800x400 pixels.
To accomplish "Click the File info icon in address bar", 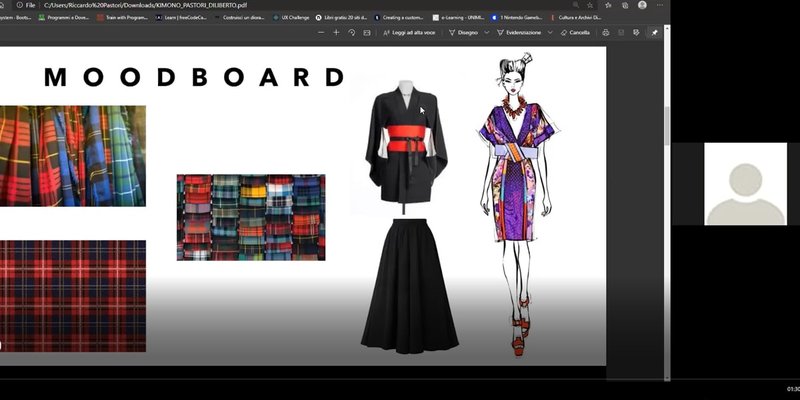I will 19,5.
